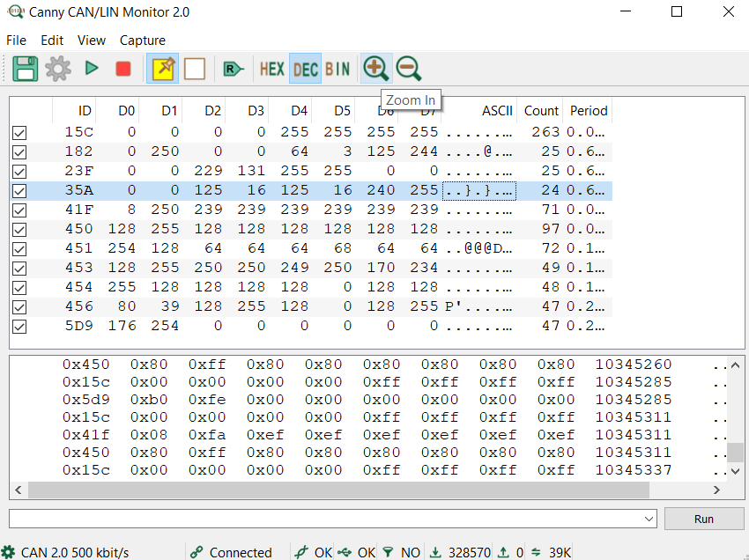Toggle the checkbox for ID 23F

click(19, 172)
